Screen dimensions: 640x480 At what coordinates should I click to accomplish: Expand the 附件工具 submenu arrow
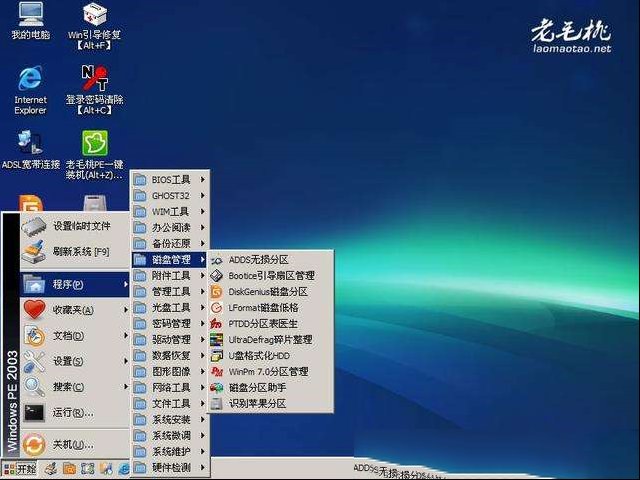pos(202,276)
